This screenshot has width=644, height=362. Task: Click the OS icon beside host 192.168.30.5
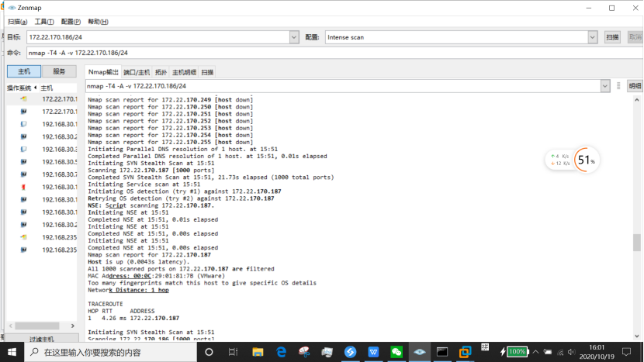(23, 162)
